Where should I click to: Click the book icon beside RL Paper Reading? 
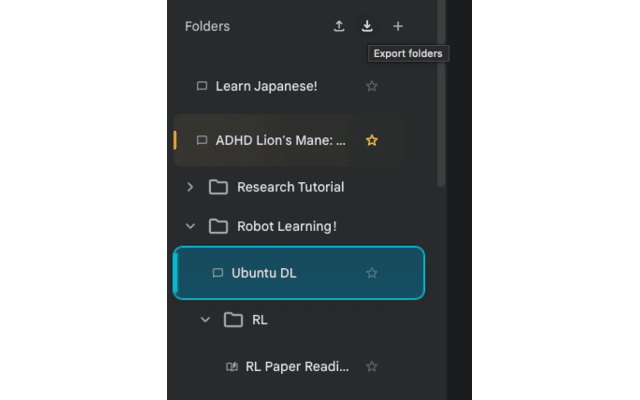pyautogui.click(x=232, y=367)
